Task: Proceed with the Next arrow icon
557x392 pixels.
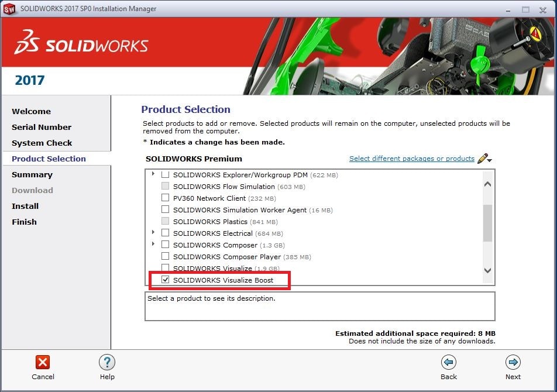Action: click(x=513, y=362)
